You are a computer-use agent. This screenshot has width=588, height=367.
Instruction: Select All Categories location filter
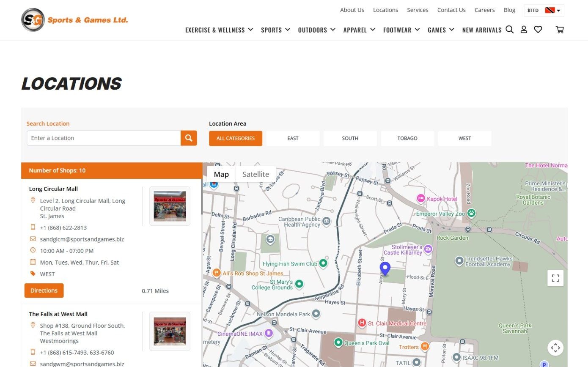point(236,138)
